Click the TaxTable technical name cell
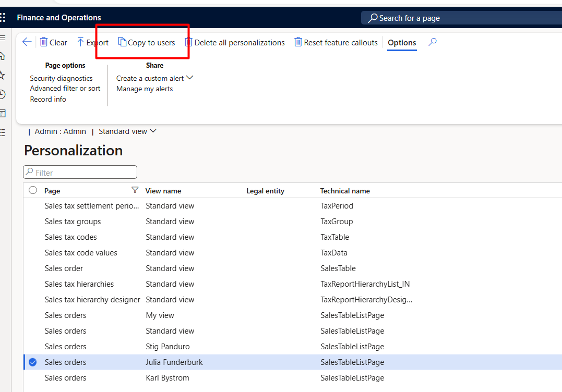Screen dimensions: 562x392 pyautogui.click(x=335, y=237)
